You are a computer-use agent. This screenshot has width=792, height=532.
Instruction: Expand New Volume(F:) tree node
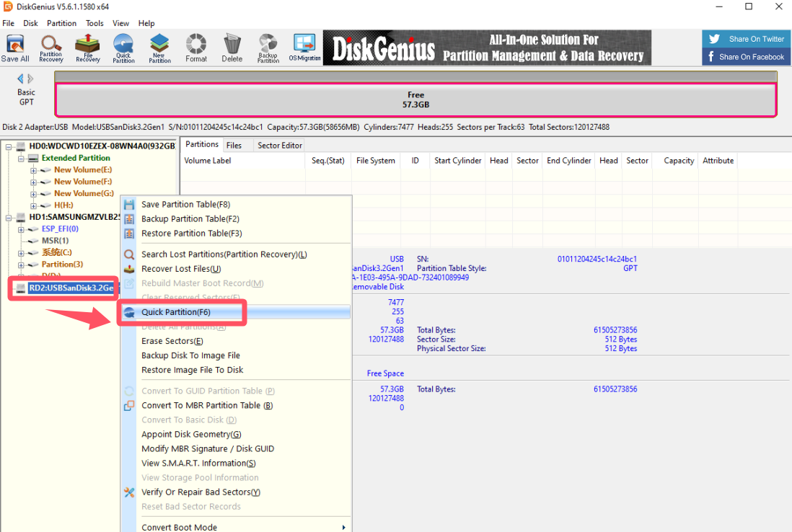pos(33,182)
